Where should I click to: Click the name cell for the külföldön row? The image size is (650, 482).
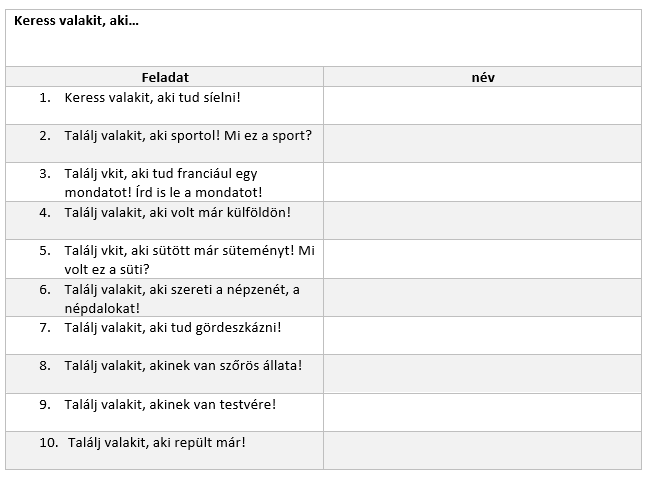[482, 220]
